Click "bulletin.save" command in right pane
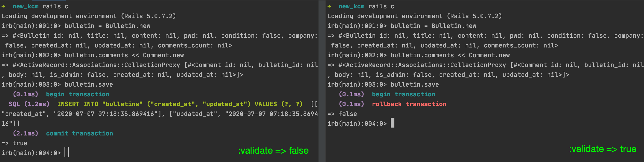 click(x=415, y=84)
